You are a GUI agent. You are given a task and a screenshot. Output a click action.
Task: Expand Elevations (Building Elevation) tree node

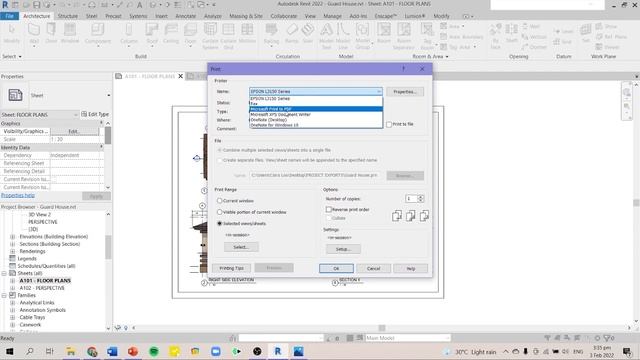(x=12, y=237)
